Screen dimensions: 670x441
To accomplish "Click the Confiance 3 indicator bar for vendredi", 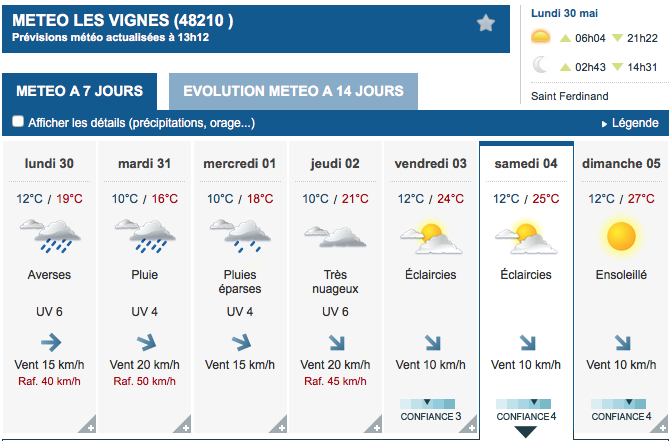I will (427, 404).
